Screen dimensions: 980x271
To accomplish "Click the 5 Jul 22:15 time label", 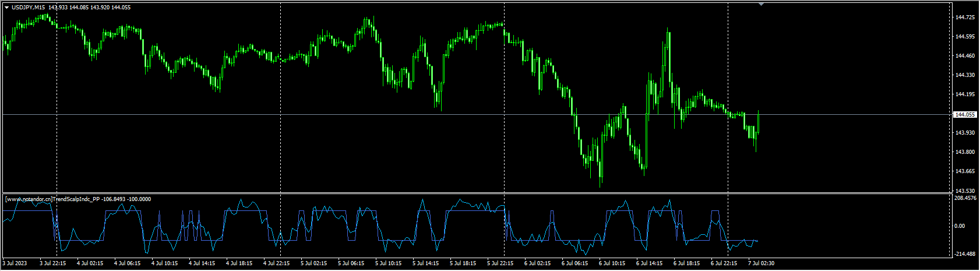I will (x=500, y=263).
